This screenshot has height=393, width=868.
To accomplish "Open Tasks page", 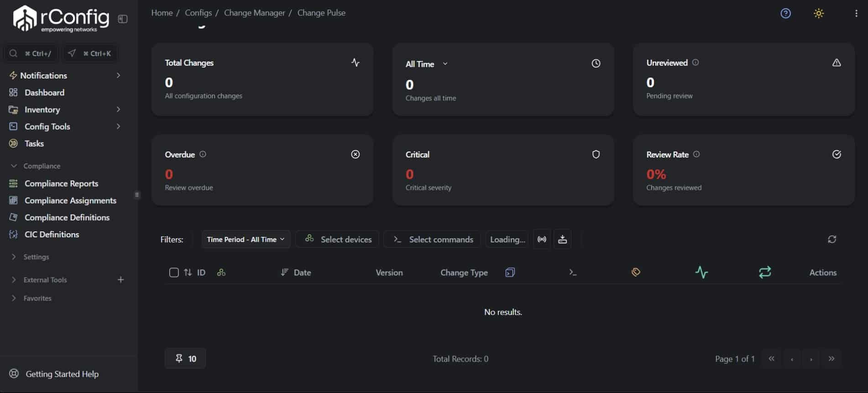I will pos(34,143).
